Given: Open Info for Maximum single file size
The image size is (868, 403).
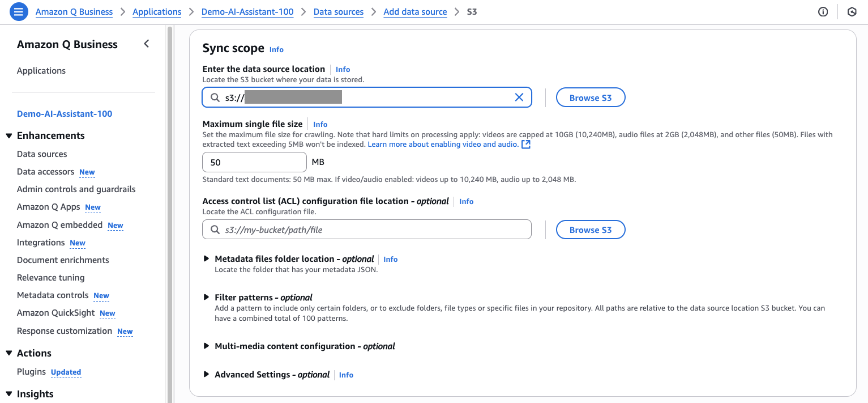Looking at the screenshot, I should pos(320,124).
